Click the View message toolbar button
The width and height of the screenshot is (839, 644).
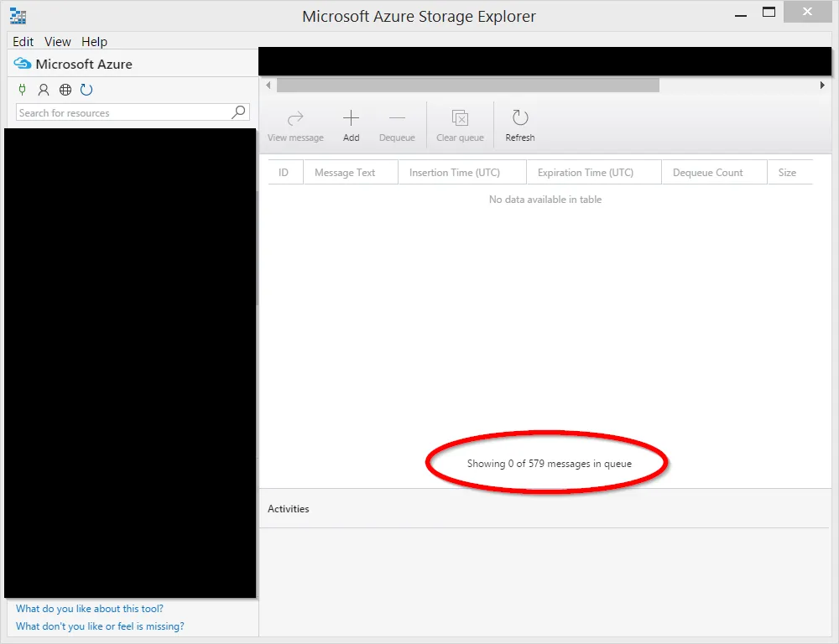coord(295,126)
